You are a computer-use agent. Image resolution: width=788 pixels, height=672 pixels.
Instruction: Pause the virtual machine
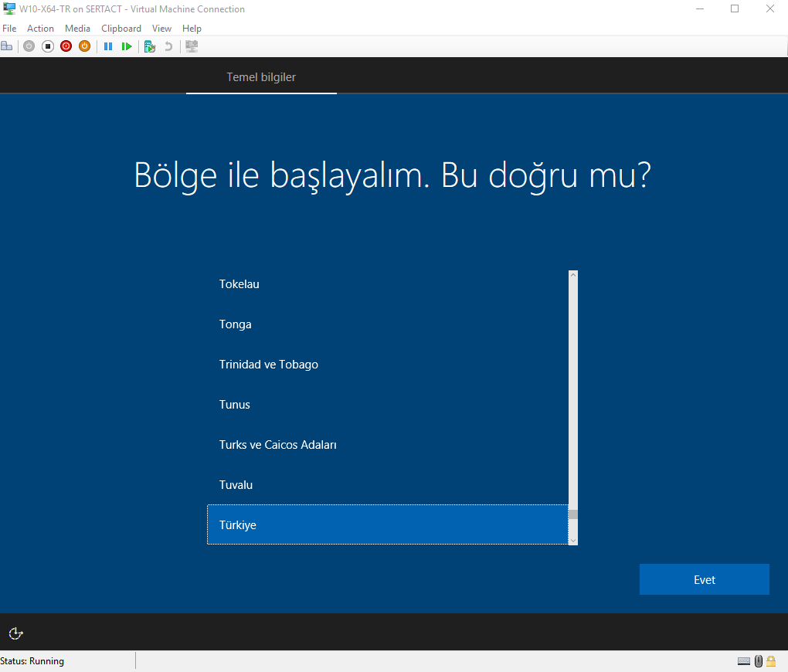tap(108, 46)
